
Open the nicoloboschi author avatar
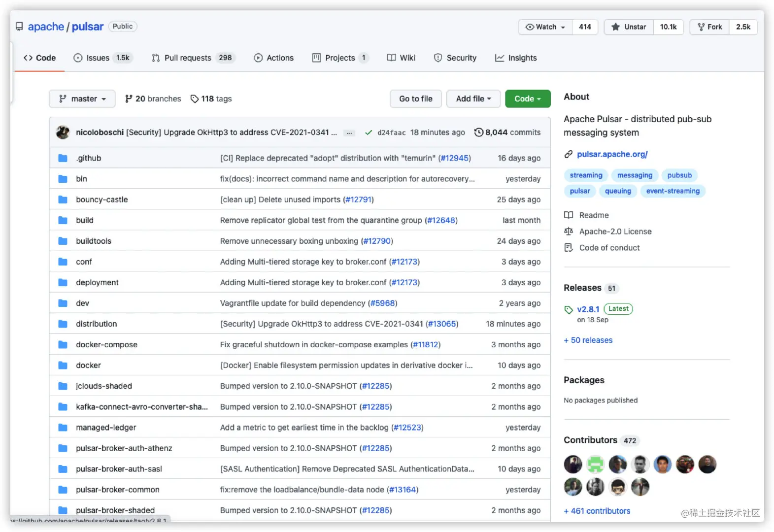(x=63, y=132)
